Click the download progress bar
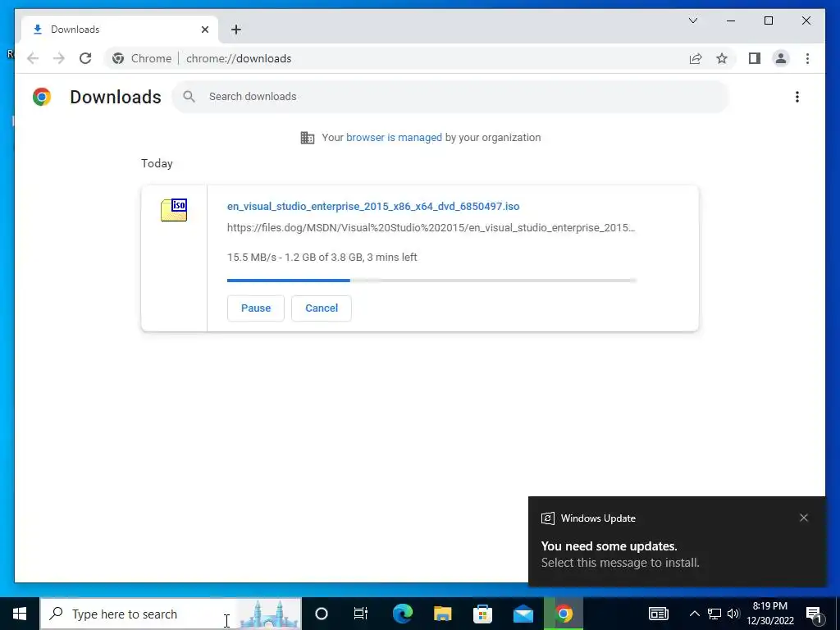 [x=431, y=281]
